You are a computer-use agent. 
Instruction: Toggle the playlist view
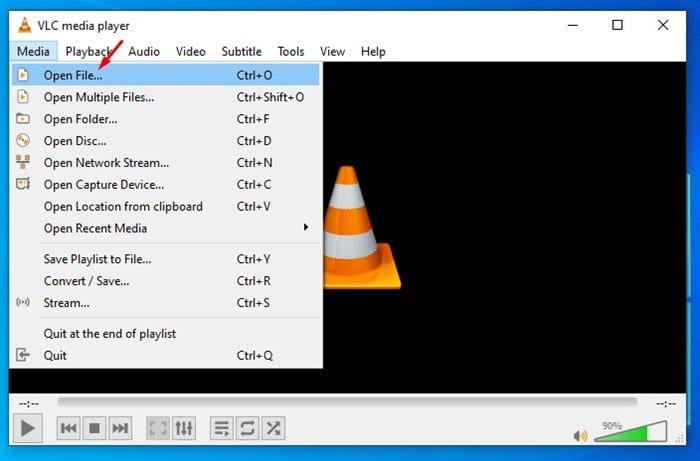coord(222,428)
